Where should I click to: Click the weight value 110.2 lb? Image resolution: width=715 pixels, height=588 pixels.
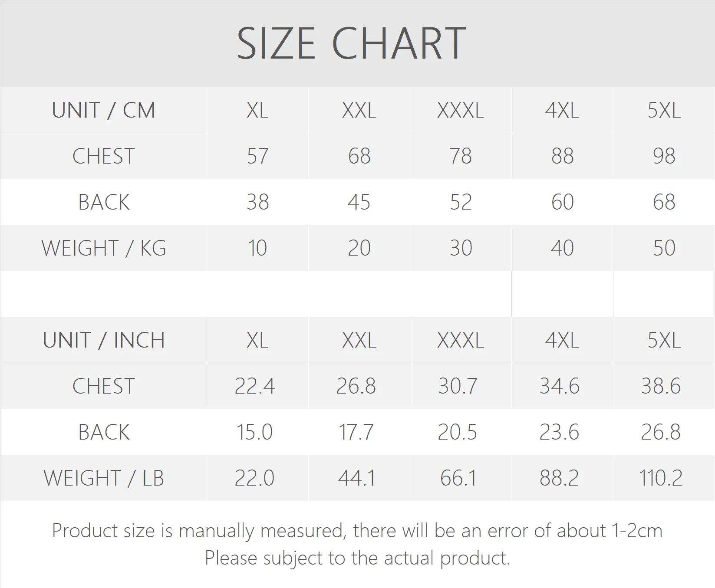[660, 478]
